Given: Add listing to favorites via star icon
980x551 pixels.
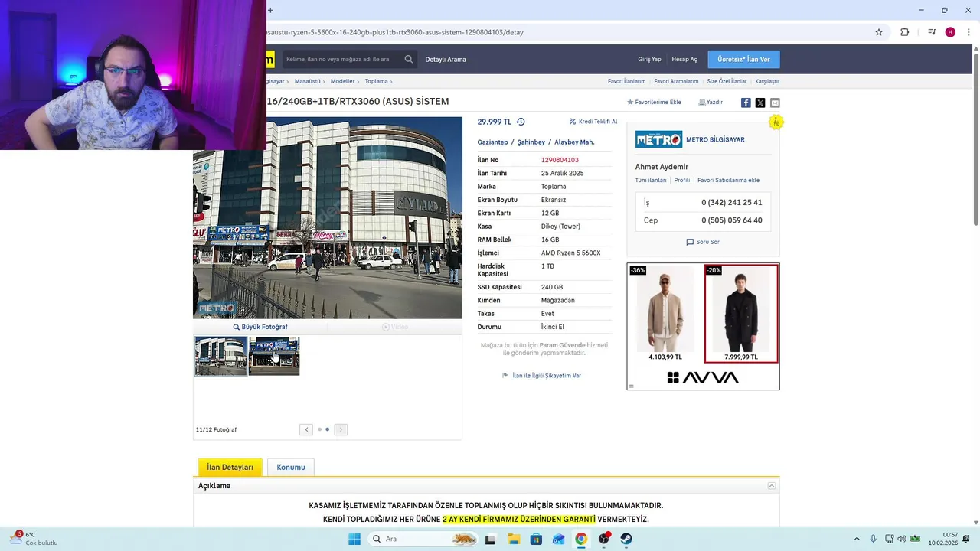Looking at the screenshot, I should 630,103.
